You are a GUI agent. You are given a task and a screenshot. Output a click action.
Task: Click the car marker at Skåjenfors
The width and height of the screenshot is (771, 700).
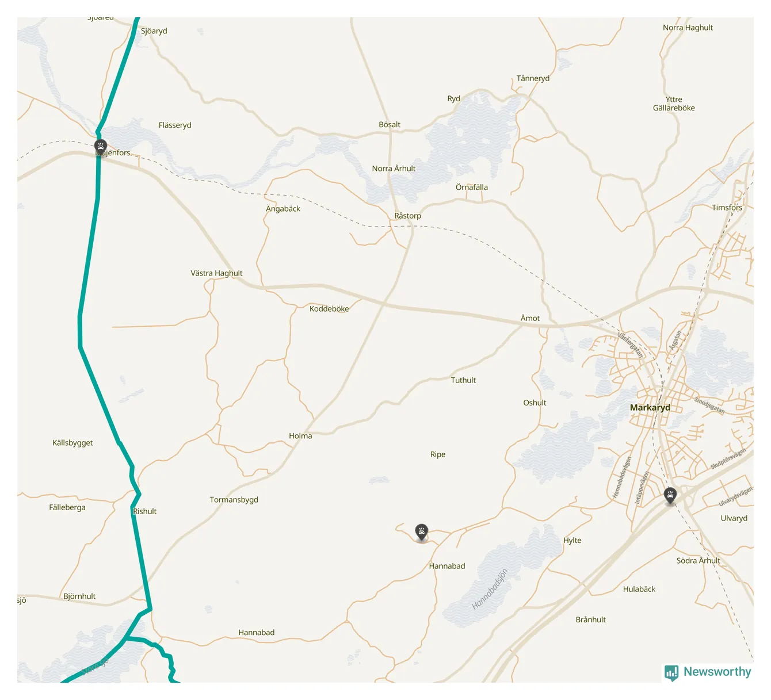tap(101, 147)
